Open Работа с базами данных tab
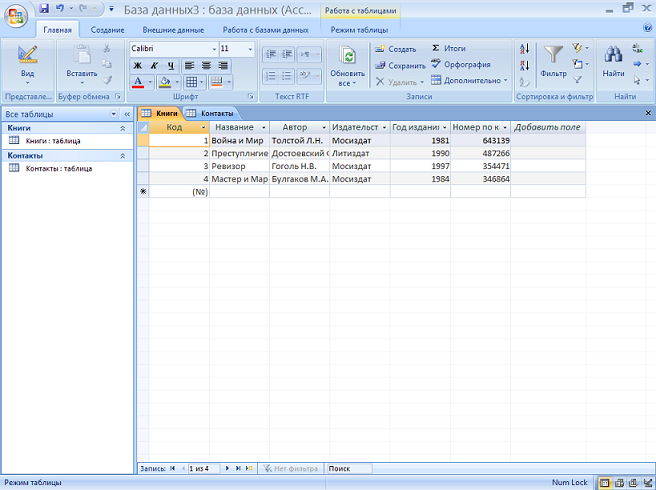The width and height of the screenshot is (656, 490). tap(266, 30)
